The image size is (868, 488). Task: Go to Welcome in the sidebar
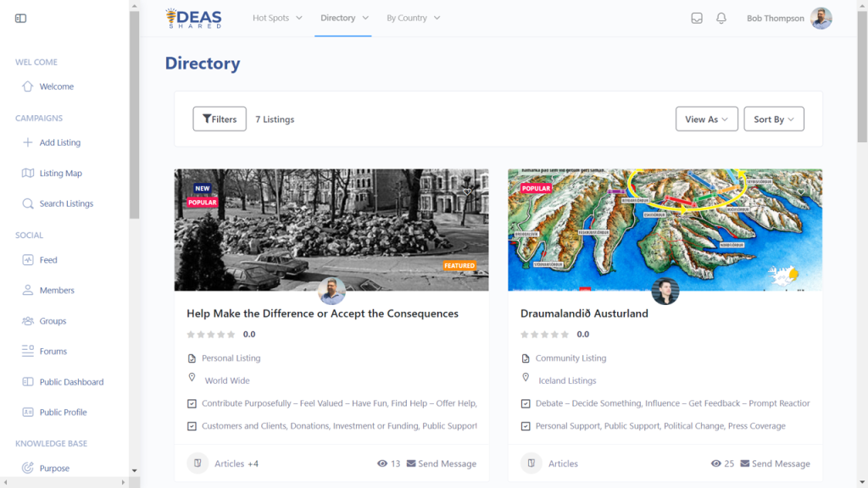[x=57, y=86]
